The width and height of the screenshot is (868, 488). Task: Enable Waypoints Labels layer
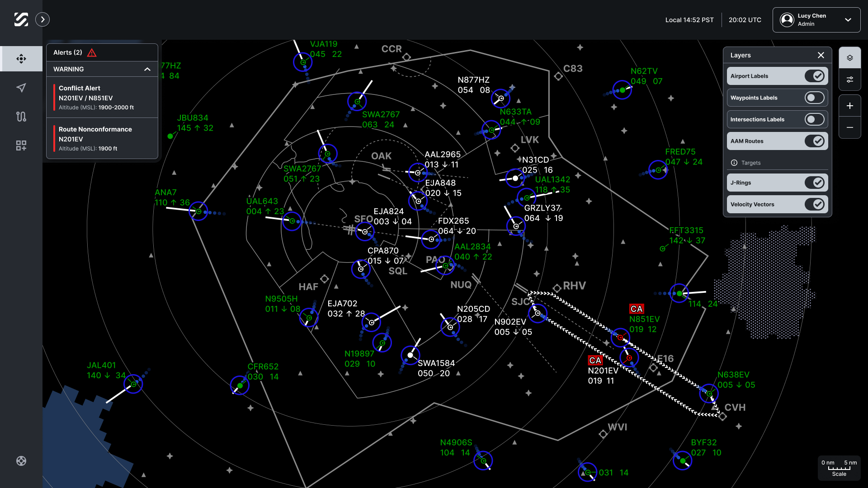click(815, 98)
